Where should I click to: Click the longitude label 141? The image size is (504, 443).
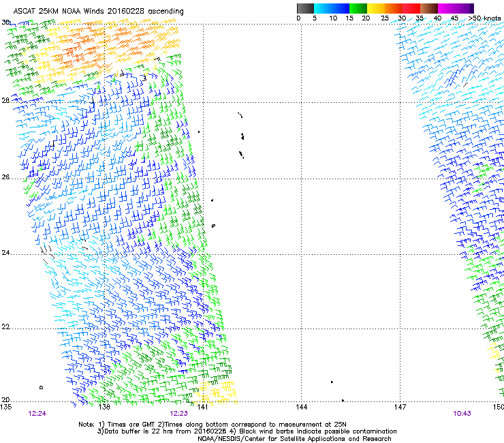(x=202, y=407)
